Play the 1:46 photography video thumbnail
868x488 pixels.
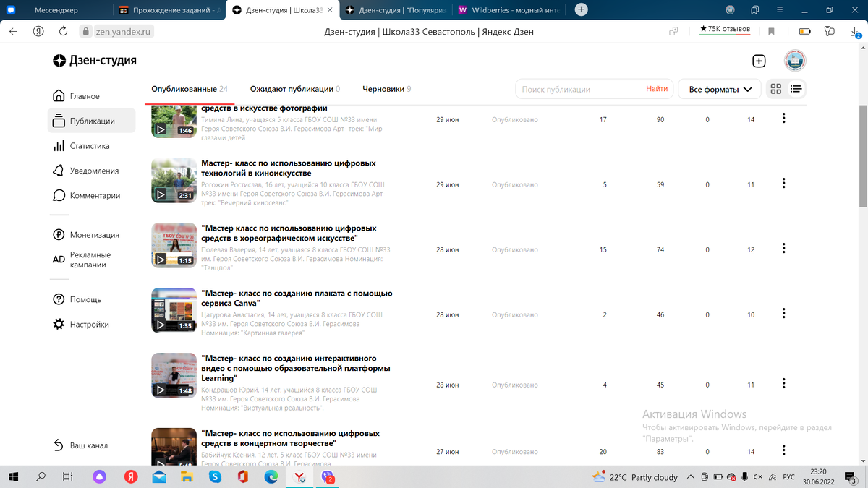click(174, 121)
